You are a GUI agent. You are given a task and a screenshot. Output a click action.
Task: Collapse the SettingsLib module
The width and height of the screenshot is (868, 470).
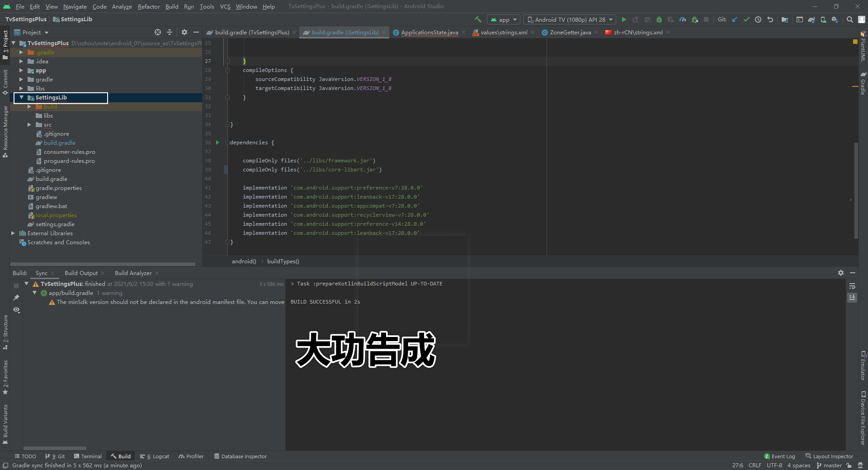[21, 97]
